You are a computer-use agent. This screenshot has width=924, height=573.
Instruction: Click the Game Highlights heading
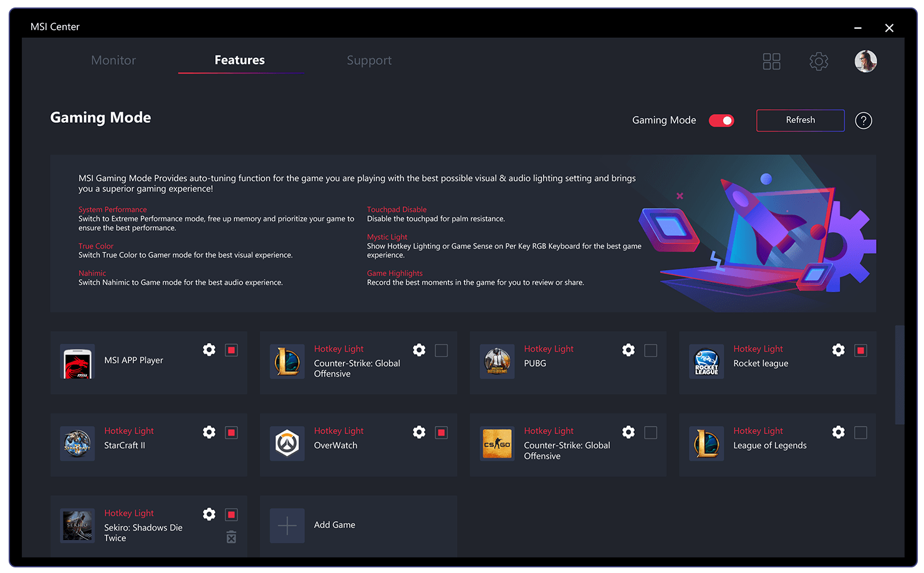point(395,273)
